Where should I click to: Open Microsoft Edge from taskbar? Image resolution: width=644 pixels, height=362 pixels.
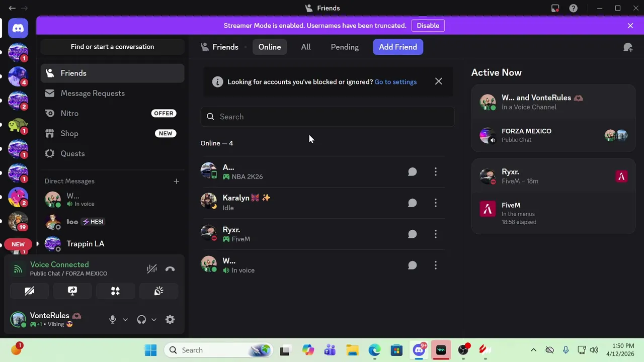point(374,350)
